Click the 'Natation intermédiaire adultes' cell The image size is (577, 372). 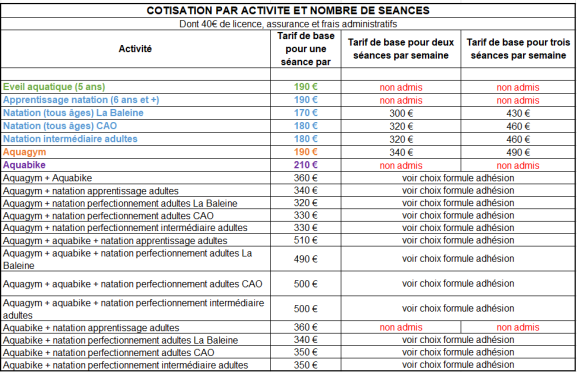[70, 139]
